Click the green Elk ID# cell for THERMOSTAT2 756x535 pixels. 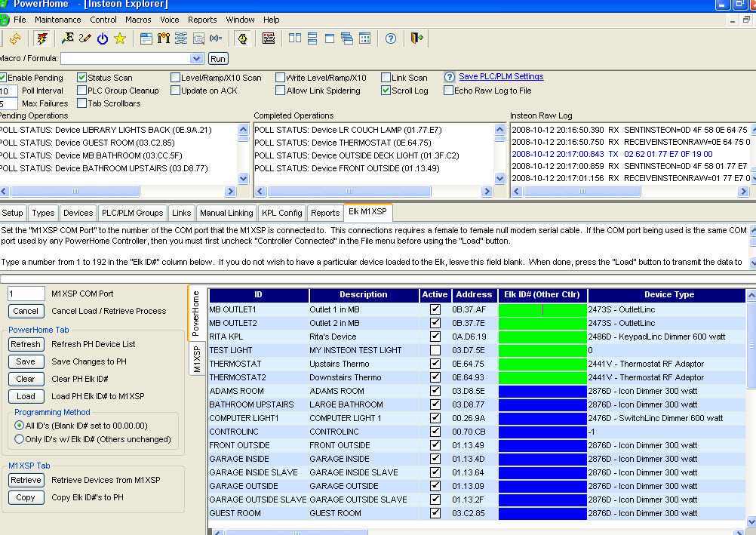pyautogui.click(x=542, y=377)
